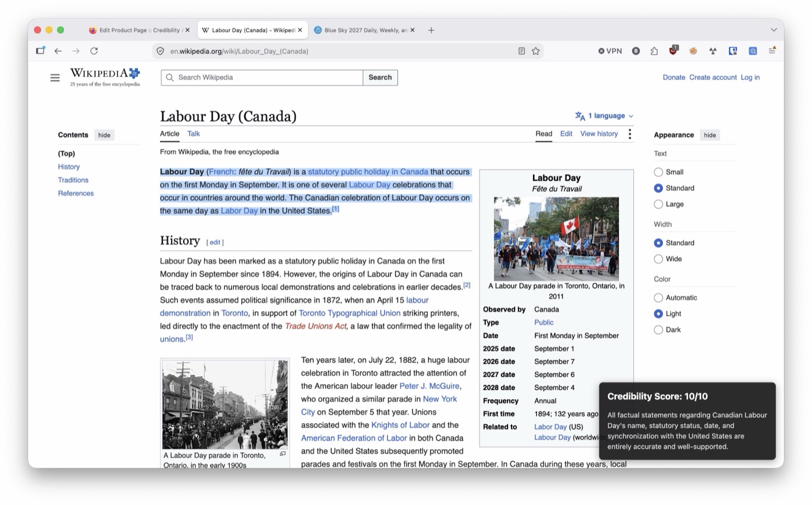Select Large text size
Viewport: 812px width, 505px height.
pyautogui.click(x=658, y=204)
